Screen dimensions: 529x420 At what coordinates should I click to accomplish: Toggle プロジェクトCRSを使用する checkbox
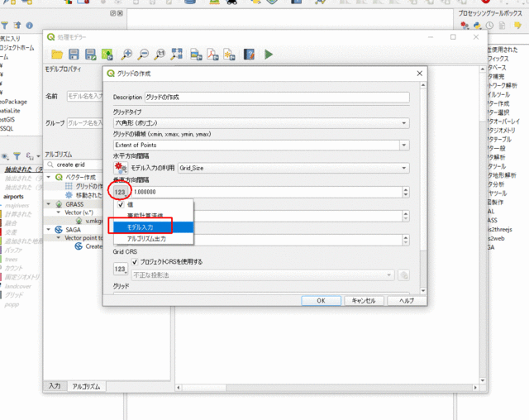pos(135,261)
